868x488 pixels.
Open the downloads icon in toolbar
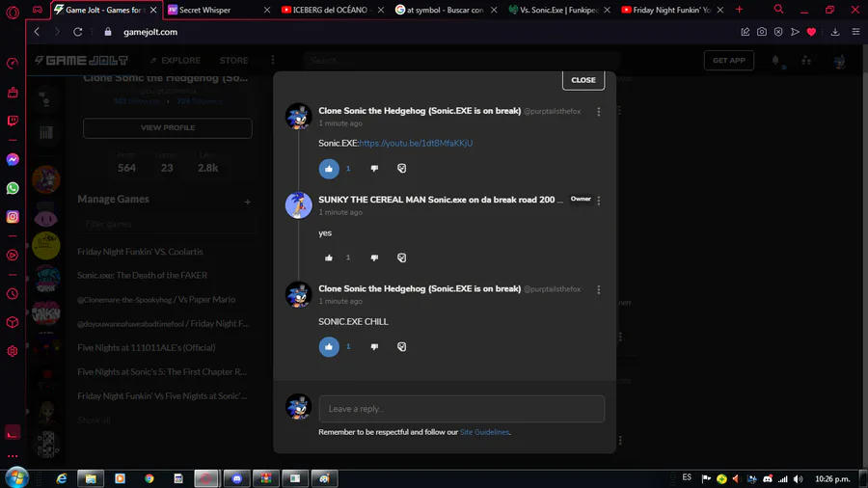click(835, 32)
